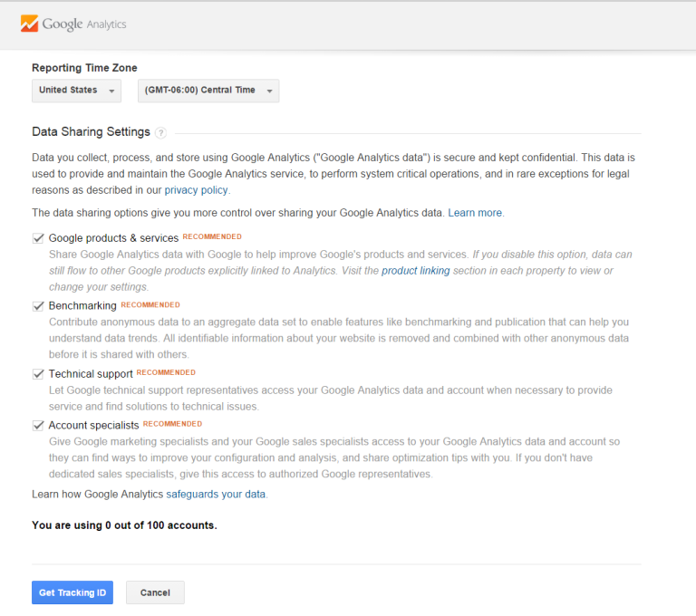Visit the safeguards your data link
This screenshot has height=616, width=696.
(x=216, y=495)
